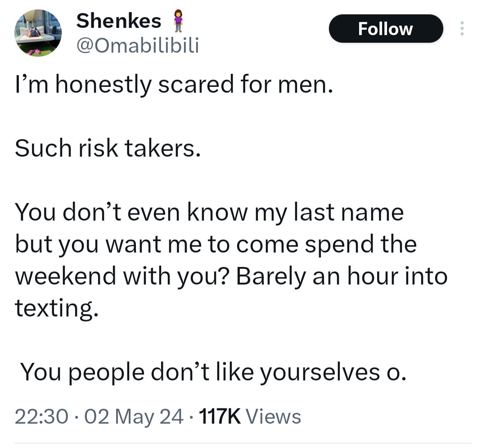This screenshot has width=486, height=448.
Task: Open the Shenkes display name link
Action: click(x=119, y=21)
